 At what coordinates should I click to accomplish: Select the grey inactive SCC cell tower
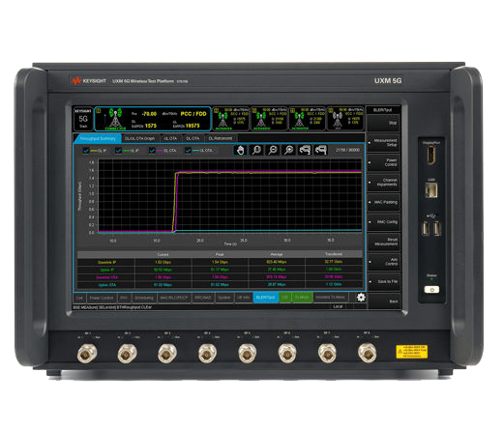337,119
